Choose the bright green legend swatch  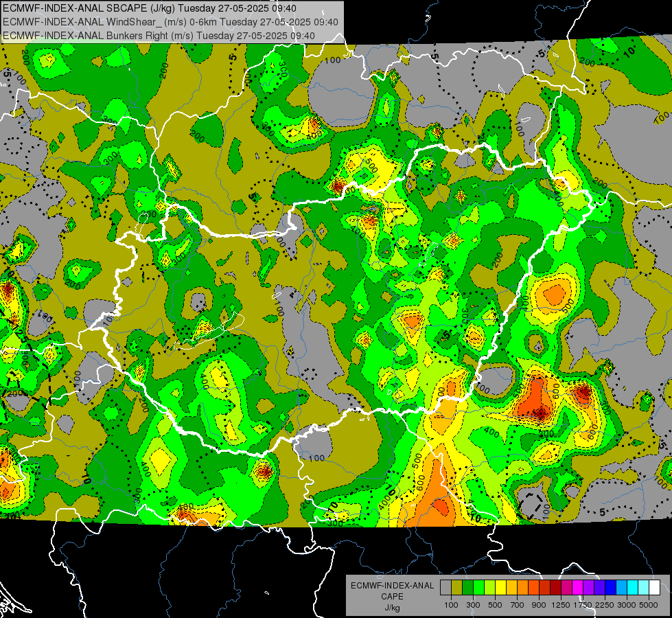pos(478,587)
